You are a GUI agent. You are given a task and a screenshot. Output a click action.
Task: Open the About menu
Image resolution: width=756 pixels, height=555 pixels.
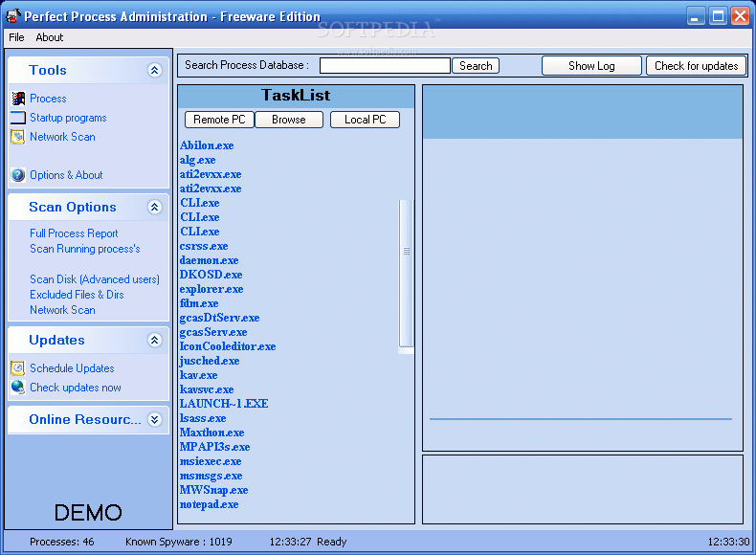pyautogui.click(x=49, y=37)
